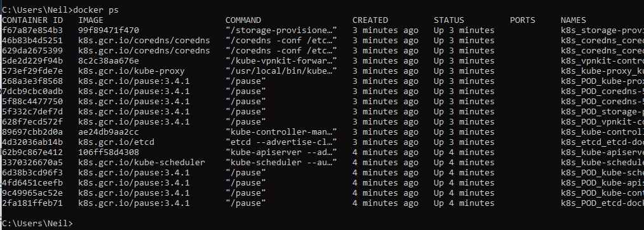
Task: Click container ID f67a87e854b3
Action: 32,30
